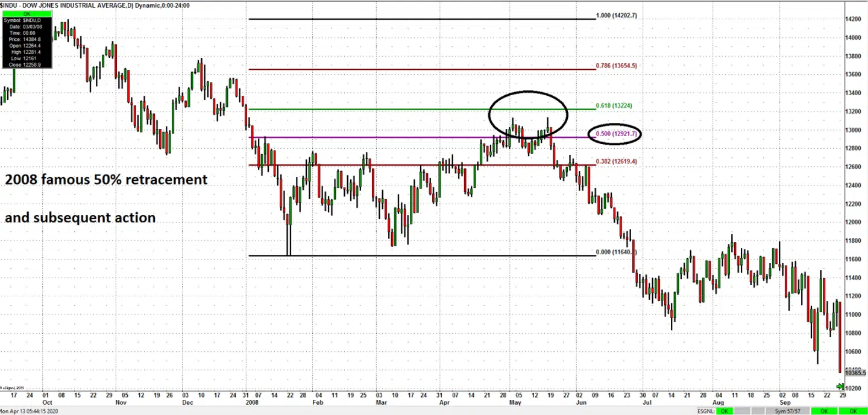Click the Sep label on the time axis

[784, 402]
